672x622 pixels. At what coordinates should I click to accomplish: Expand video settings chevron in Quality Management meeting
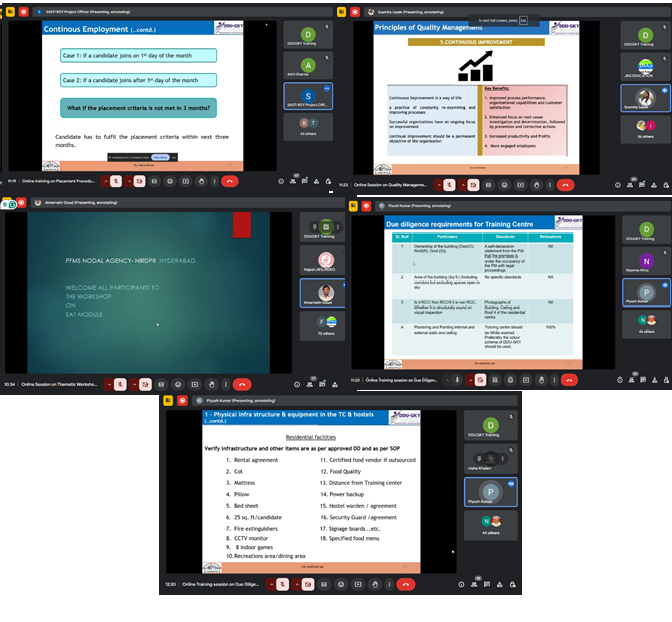[463, 185]
